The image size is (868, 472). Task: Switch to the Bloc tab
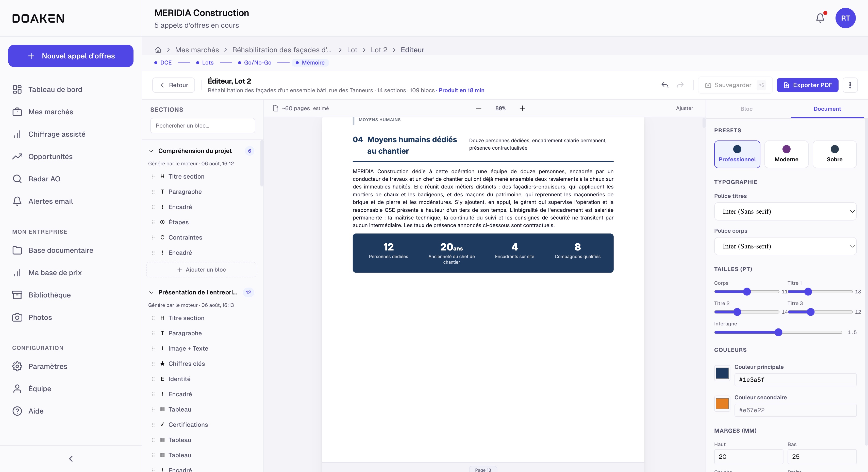[746, 109]
